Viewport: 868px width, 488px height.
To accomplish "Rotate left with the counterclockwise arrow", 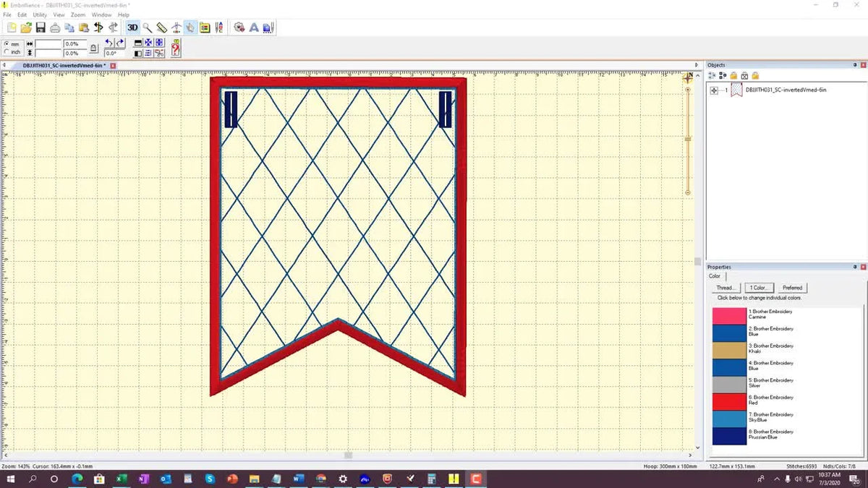I will [x=109, y=43].
